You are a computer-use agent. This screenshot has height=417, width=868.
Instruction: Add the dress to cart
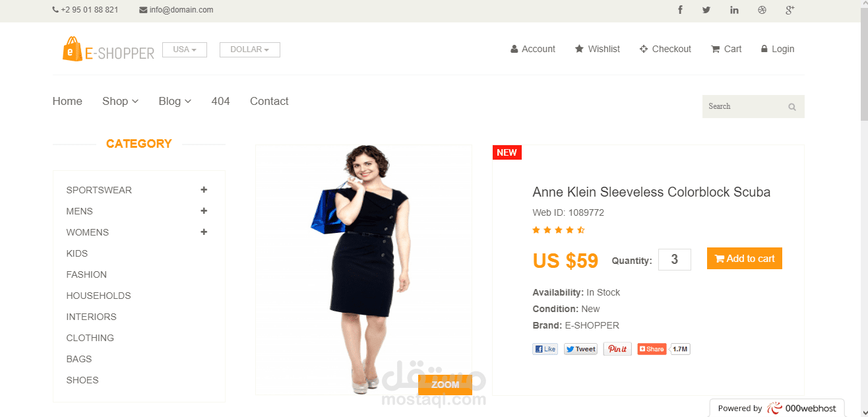tap(745, 259)
